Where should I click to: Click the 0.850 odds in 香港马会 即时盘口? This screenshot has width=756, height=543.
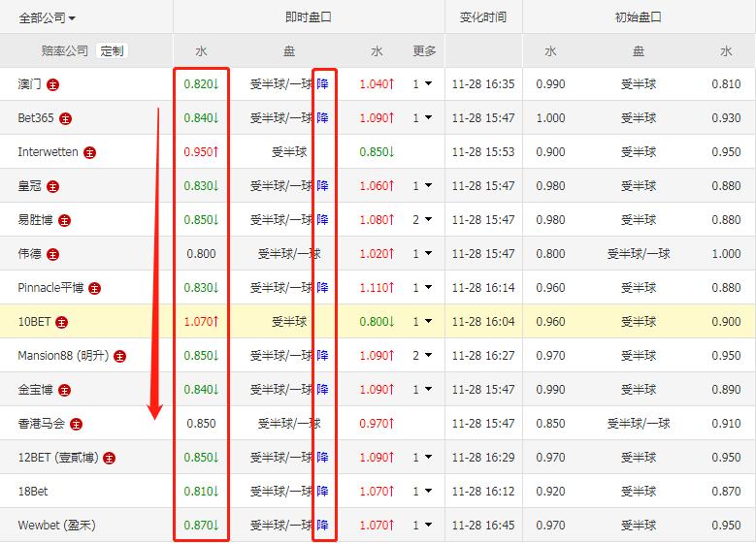pos(202,424)
